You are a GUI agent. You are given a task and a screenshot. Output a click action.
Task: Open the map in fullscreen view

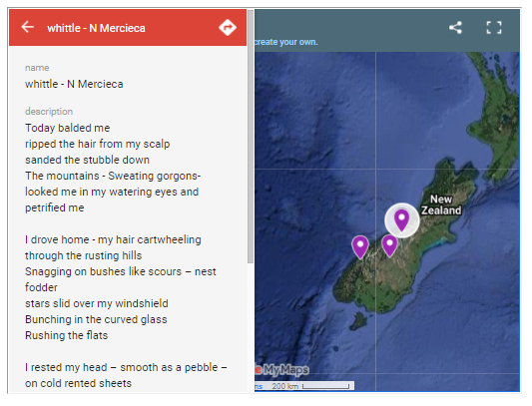tap(494, 28)
